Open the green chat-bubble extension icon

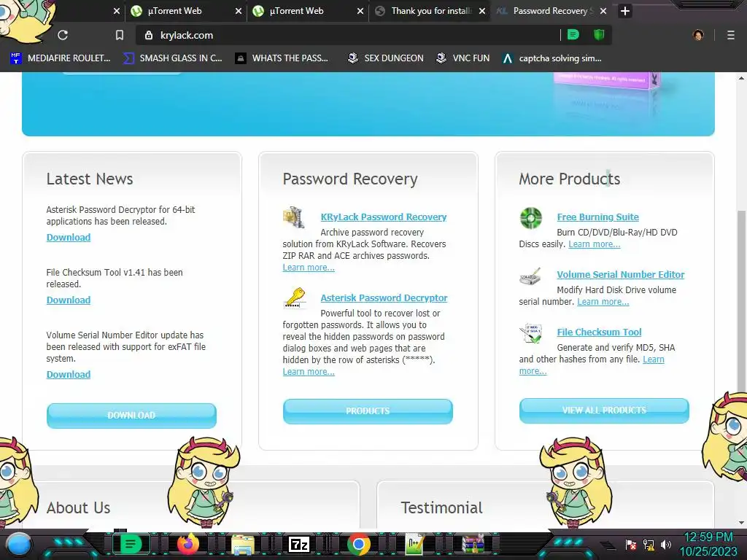573,34
